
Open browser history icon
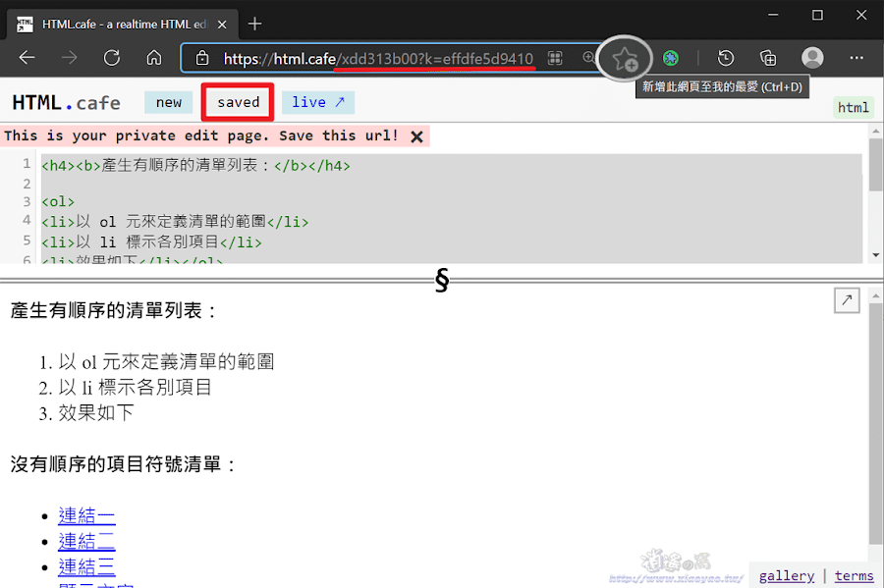(x=726, y=58)
